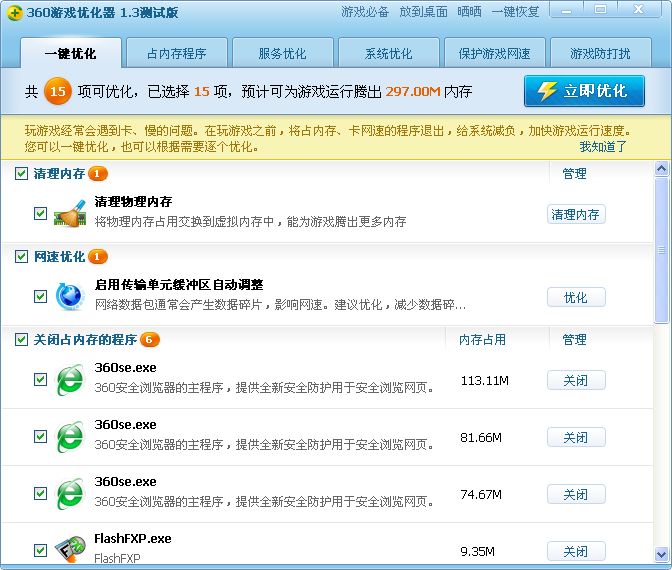Uncheck the FlashFXP.exe checkbox
This screenshot has width=672, height=570.
(40, 550)
